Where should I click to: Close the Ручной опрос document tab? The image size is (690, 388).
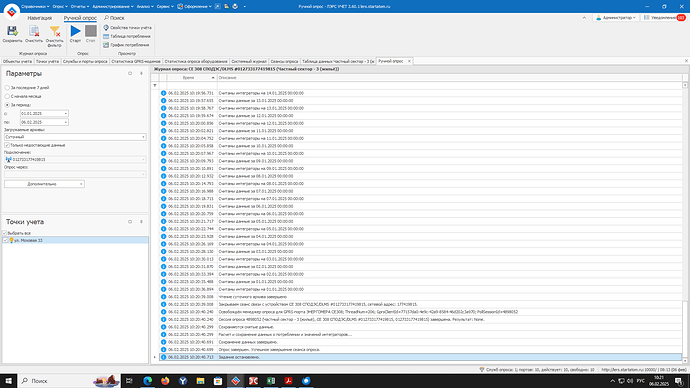(x=409, y=61)
